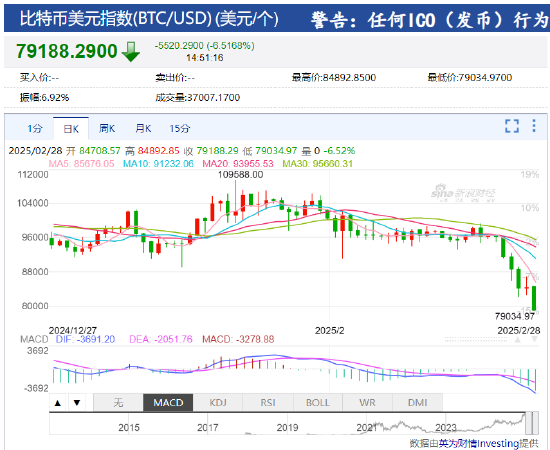This screenshot has height=450, width=550.
Task: Open the 英为财情Investing data source link
Action: tap(479, 444)
